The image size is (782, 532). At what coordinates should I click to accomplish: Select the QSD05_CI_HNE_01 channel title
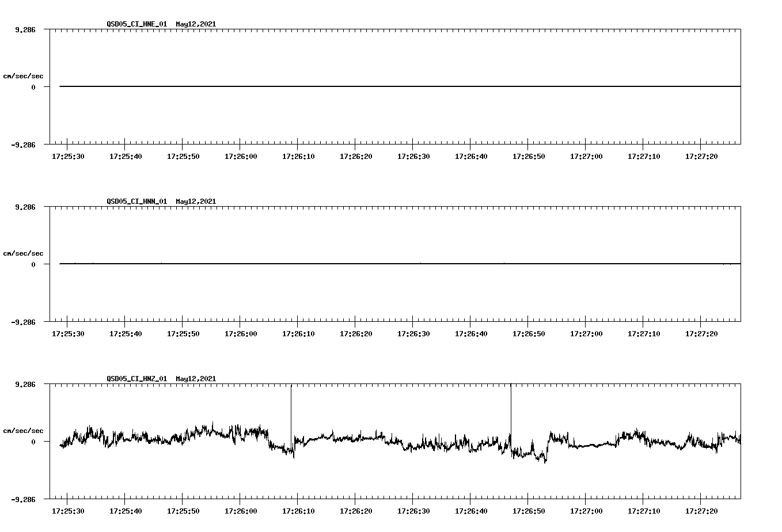(136, 25)
